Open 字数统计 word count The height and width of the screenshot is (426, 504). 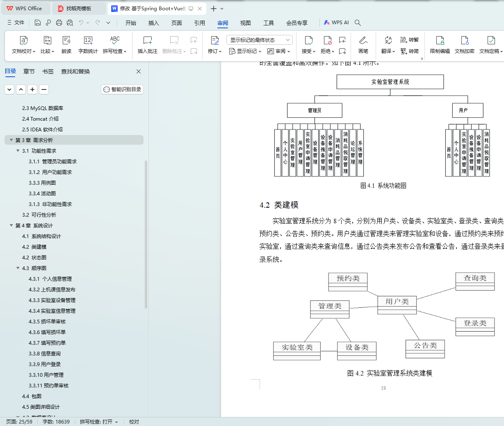tap(88, 45)
